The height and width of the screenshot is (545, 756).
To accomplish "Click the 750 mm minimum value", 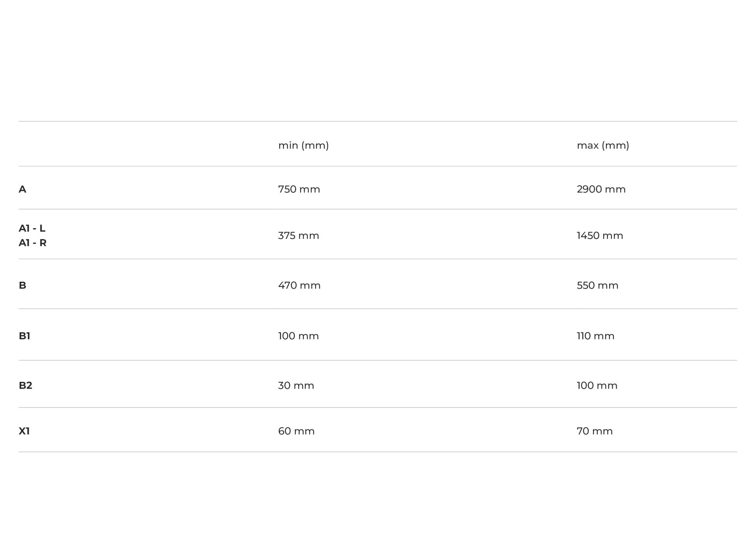I will (x=299, y=189).
